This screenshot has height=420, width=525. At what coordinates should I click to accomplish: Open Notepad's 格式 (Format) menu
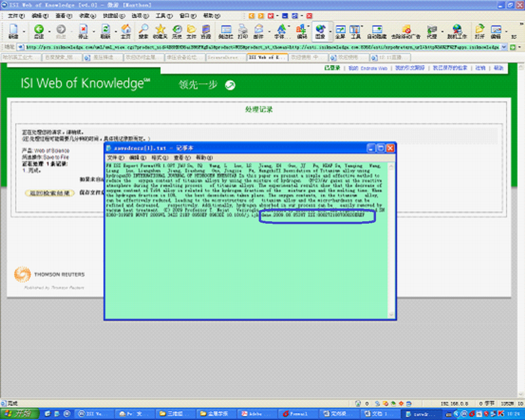159,158
